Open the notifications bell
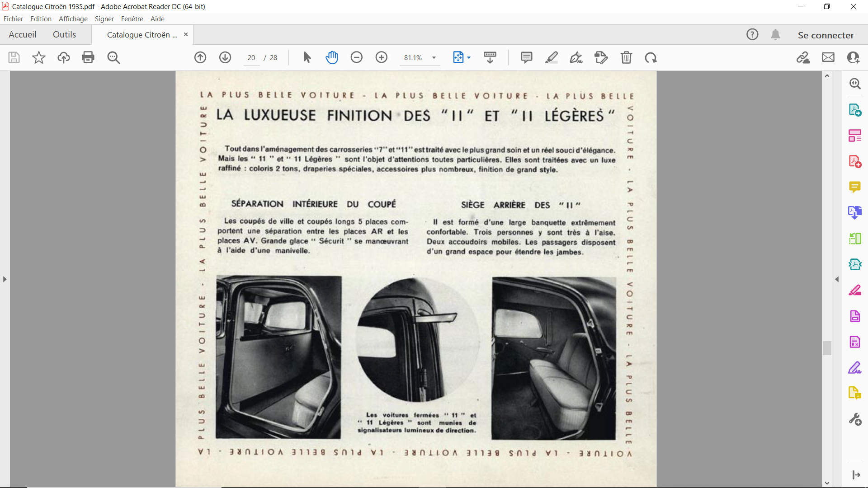868x488 pixels. point(775,35)
